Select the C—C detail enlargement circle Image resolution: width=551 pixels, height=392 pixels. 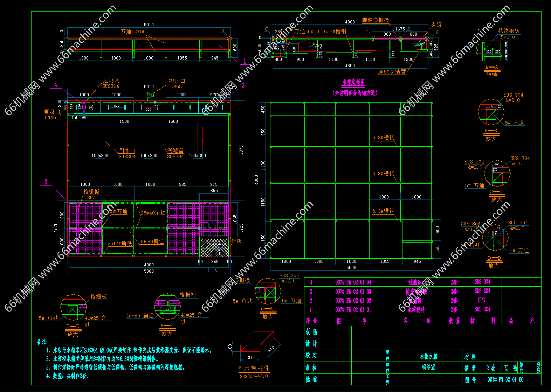pos(497,174)
